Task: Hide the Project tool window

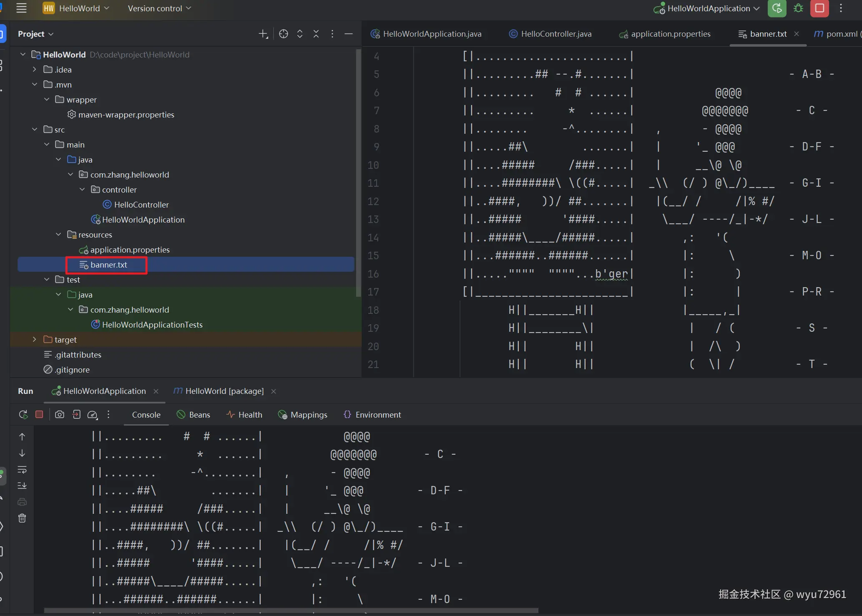Action: [x=349, y=34]
